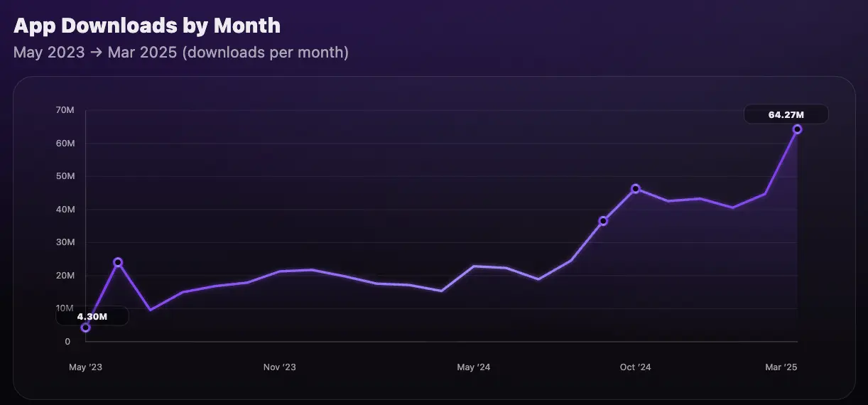Click the '50M' y-axis label
This screenshot has height=405, width=868.
tap(65, 176)
